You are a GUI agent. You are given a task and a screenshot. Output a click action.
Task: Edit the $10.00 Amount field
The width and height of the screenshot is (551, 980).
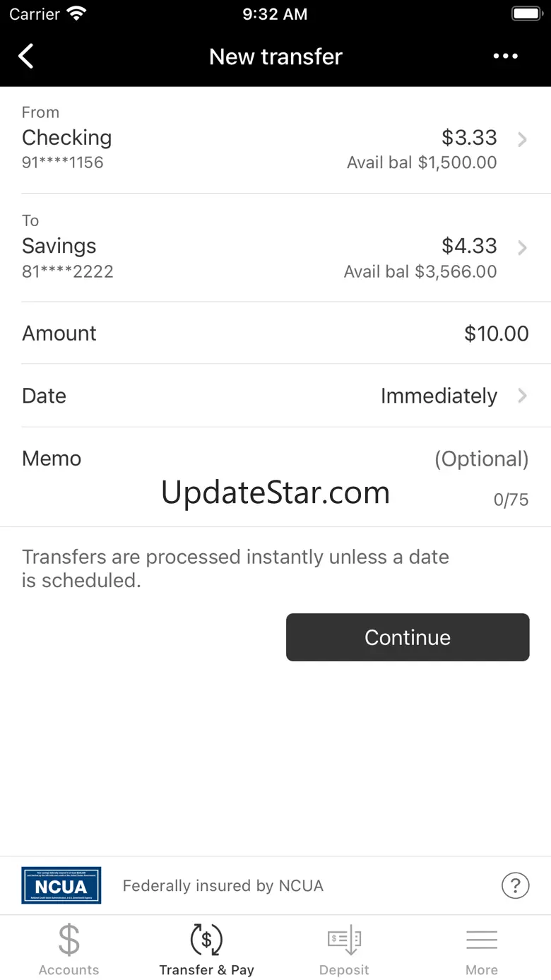275,333
